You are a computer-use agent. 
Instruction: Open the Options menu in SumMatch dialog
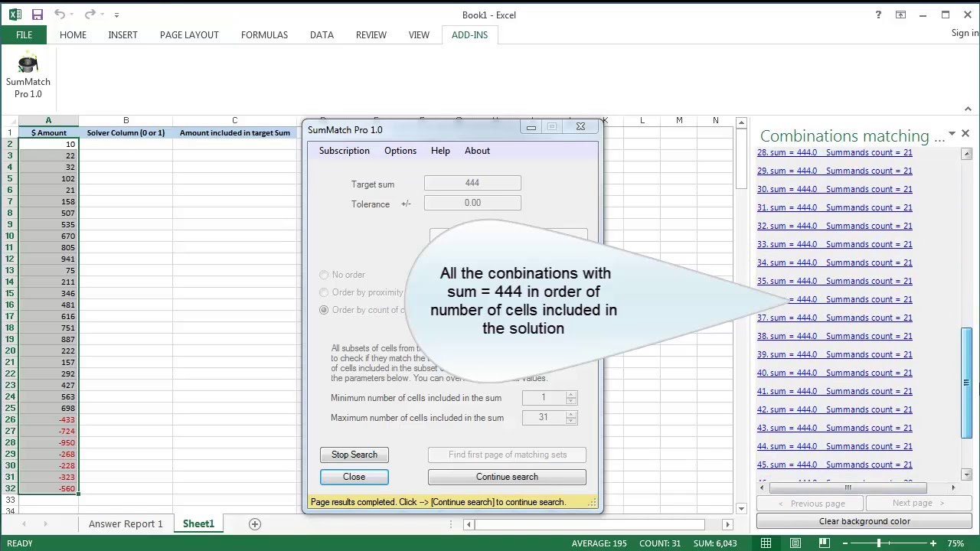pos(400,151)
